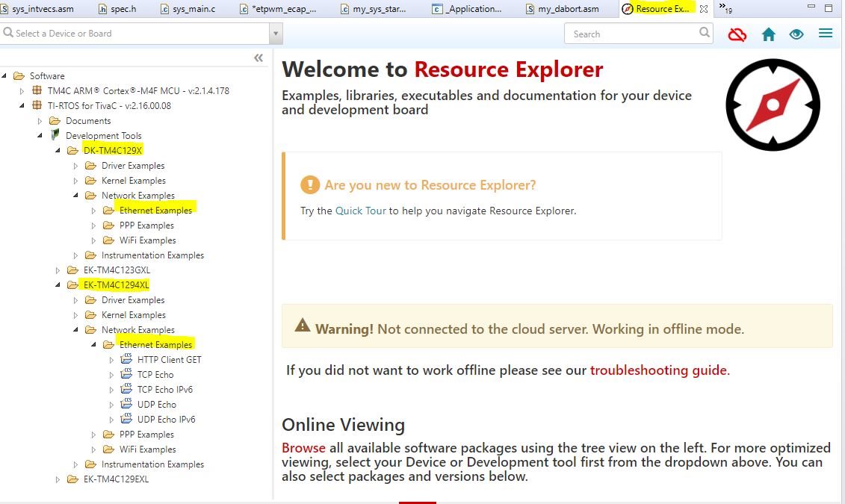Close the Resource Explorer tab
This screenshot has width=845, height=504.
pyautogui.click(x=703, y=9)
